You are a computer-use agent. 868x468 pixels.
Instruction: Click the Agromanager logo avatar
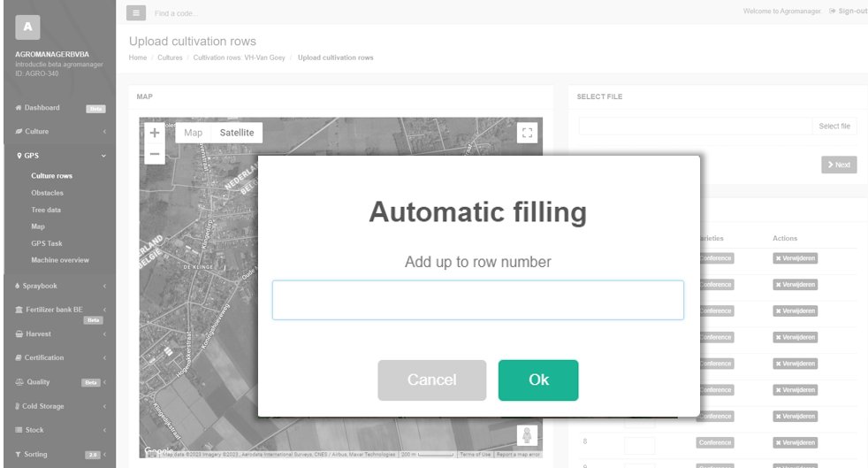pyautogui.click(x=27, y=27)
